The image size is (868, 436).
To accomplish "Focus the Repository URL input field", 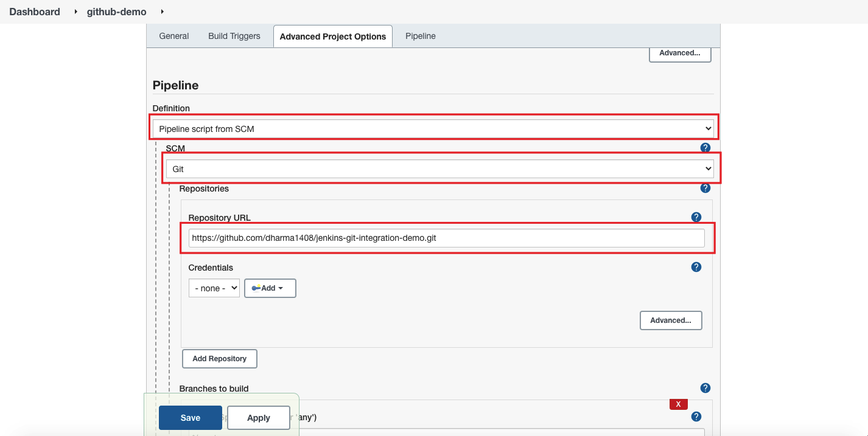I will [447, 238].
